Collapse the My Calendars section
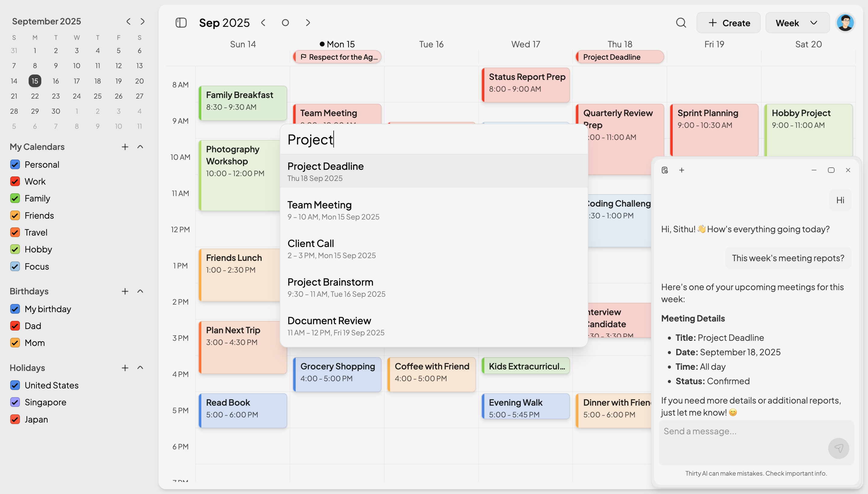The height and width of the screenshot is (494, 868). tap(140, 147)
